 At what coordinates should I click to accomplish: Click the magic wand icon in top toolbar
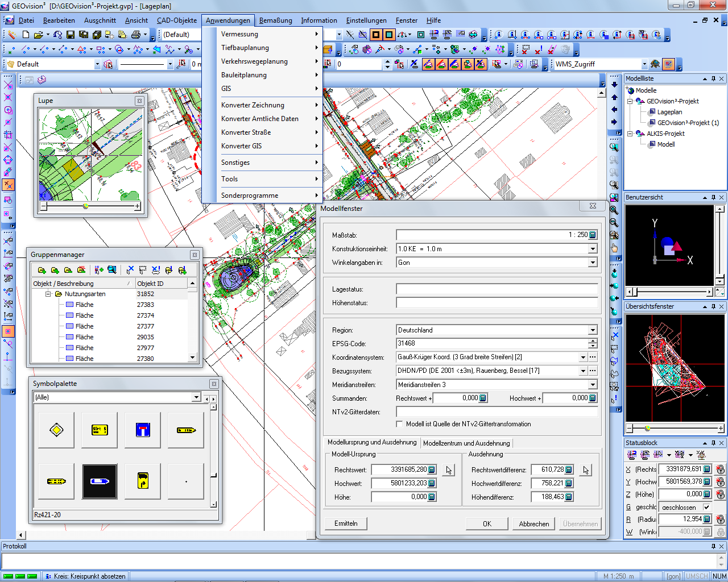pyautogui.click(x=11, y=35)
